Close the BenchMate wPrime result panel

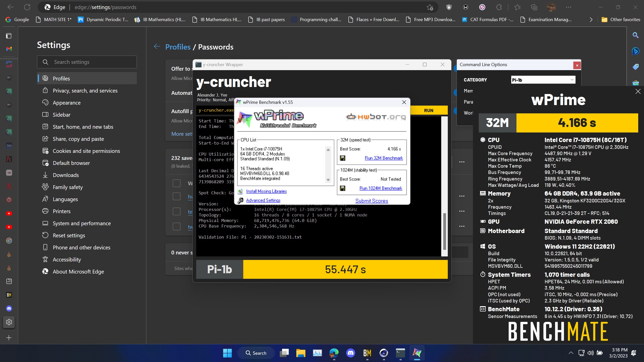pos(638,92)
